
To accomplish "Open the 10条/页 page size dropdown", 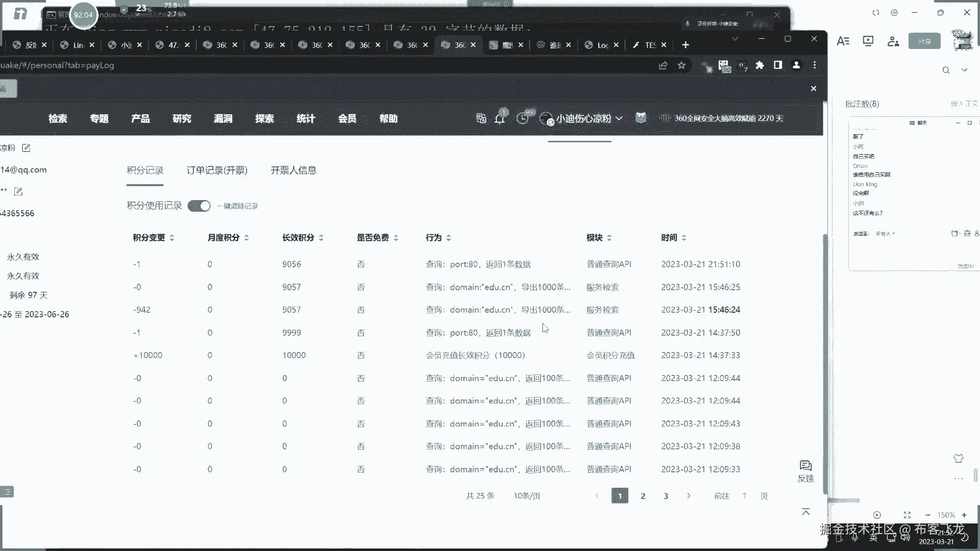I will (x=526, y=496).
